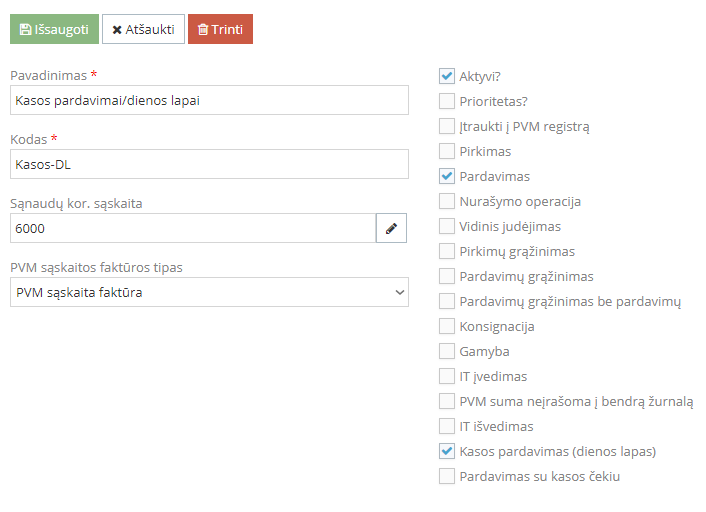The height and width of the screenshot is (512, 706).
Task: Open the PVM sąskaitos faktūros tipas dropdown
Action: 209,292
